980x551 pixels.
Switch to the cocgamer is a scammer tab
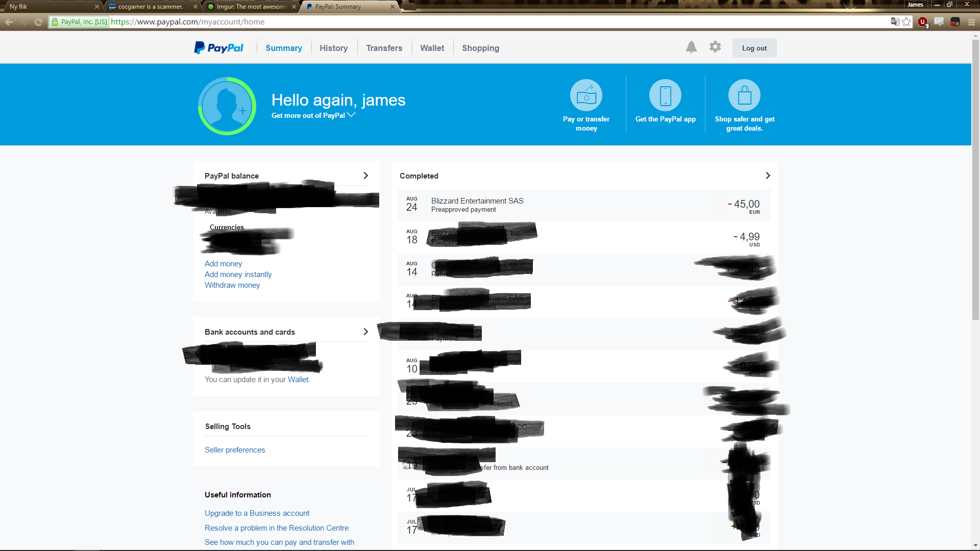click(151, 7)
